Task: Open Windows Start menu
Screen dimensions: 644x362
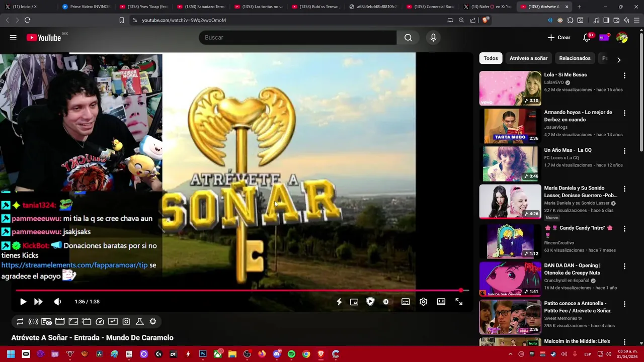Action: [11, 354]
